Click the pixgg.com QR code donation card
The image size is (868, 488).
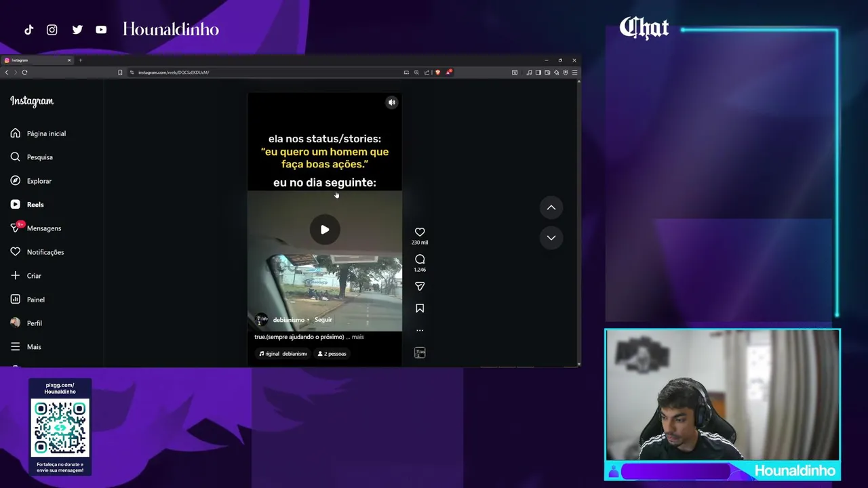pos(60,427)
